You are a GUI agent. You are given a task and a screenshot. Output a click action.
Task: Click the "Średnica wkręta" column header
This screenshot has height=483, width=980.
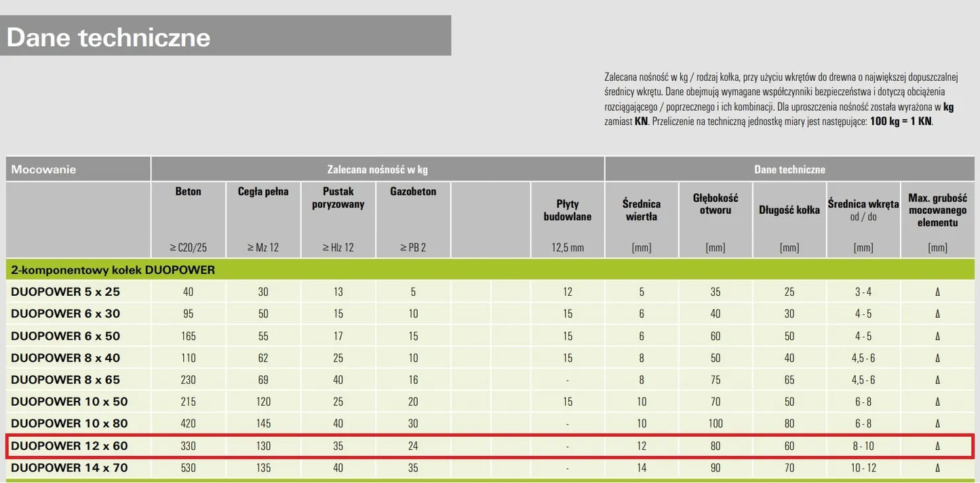point(863,204)
